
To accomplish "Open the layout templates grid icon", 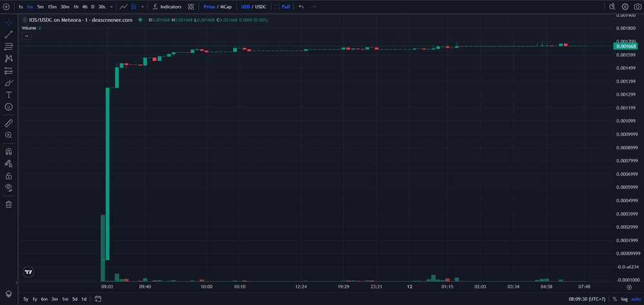I will pos(191,6).
